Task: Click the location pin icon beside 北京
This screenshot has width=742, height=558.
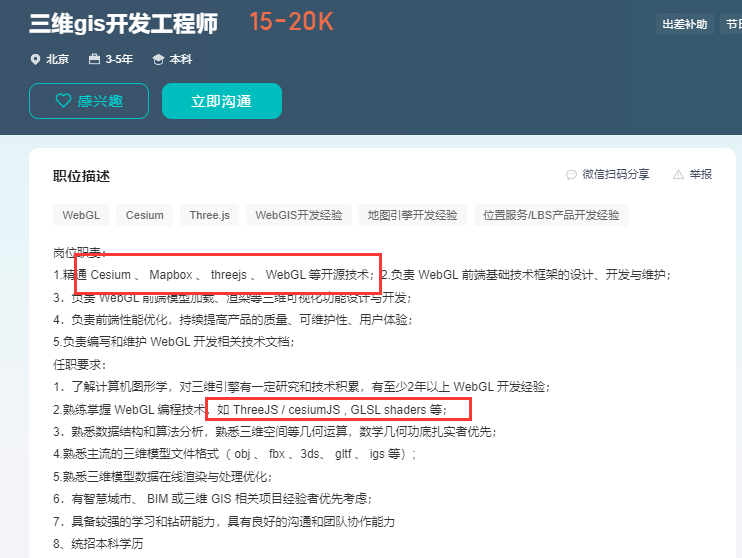Action: 35,60
